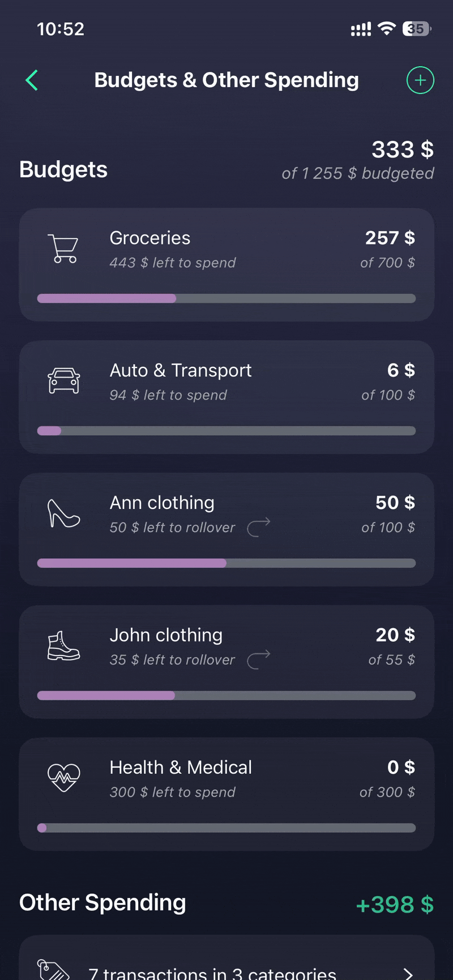Add a new budget with plus icon

[420, 80]
